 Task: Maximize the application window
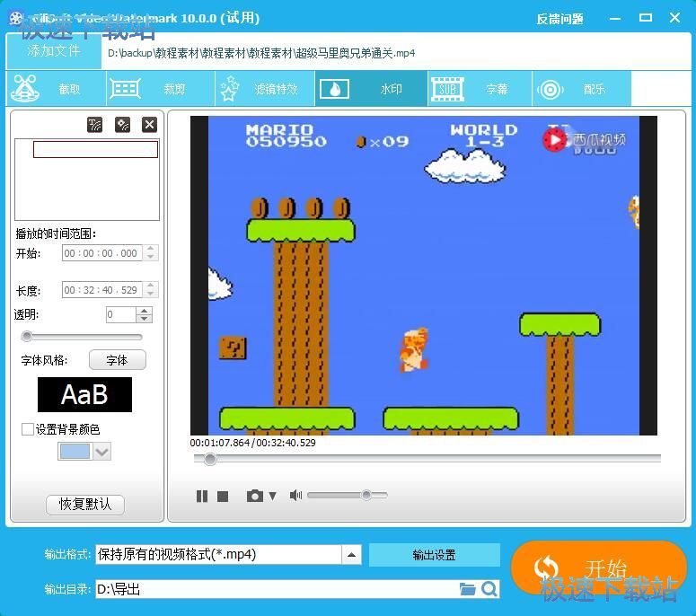[646, 18]
